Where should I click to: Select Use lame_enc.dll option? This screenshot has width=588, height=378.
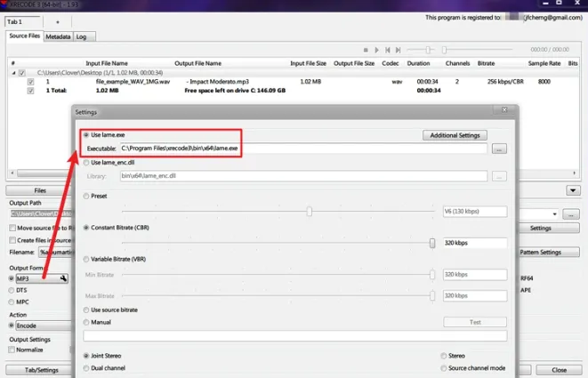[x=86, y=163]
